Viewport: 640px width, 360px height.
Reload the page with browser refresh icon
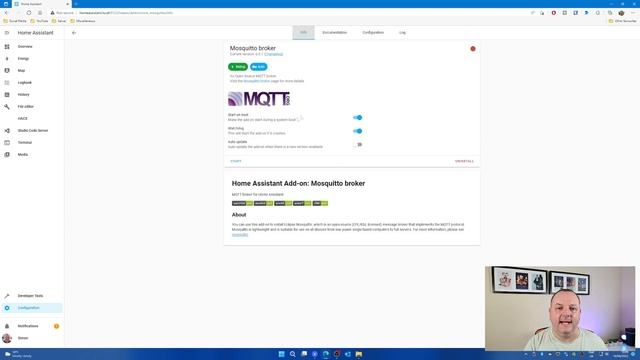point(29,13)
